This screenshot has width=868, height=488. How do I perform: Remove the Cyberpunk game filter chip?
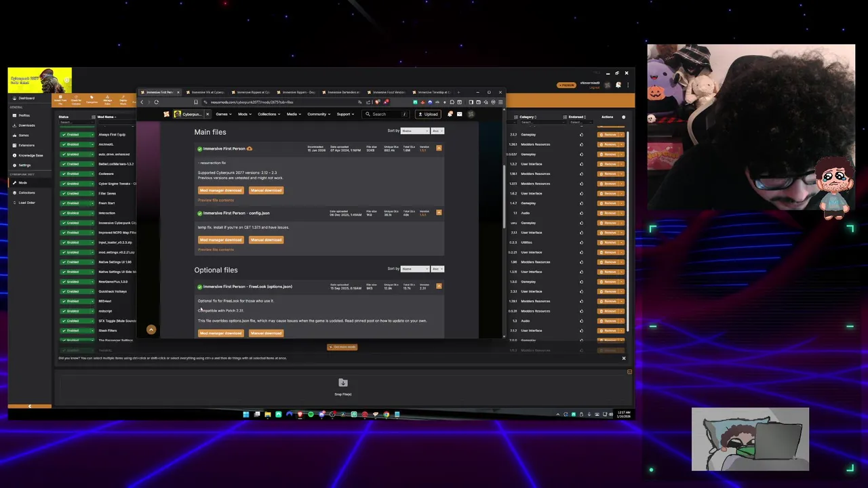pos(208,114)
